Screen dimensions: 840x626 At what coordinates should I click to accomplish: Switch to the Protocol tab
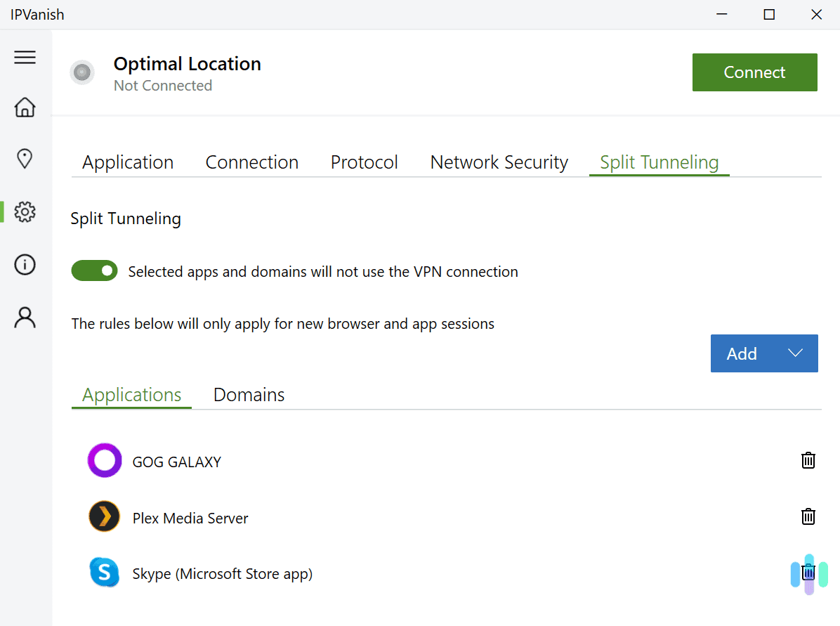pos(364,162)
